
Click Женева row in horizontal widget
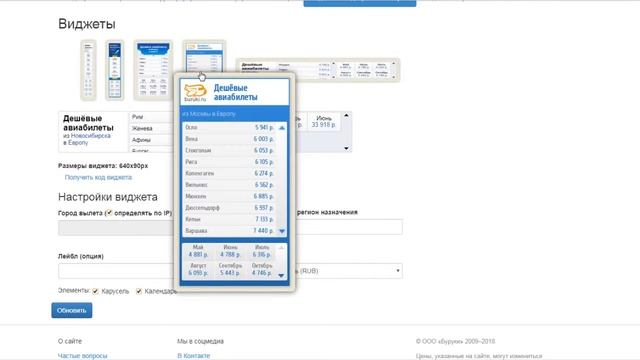[x=152, y=128]
